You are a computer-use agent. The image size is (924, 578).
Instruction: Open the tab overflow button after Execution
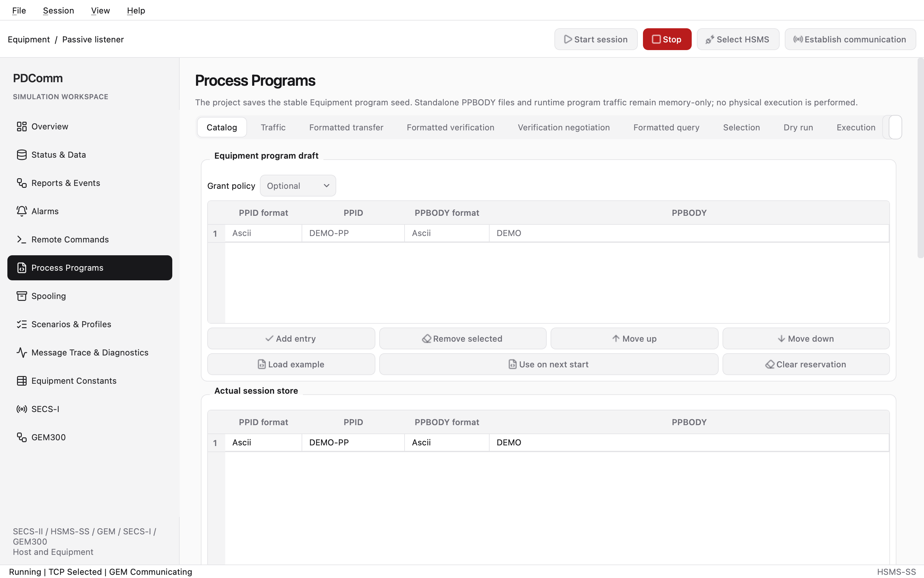point(895,127)
